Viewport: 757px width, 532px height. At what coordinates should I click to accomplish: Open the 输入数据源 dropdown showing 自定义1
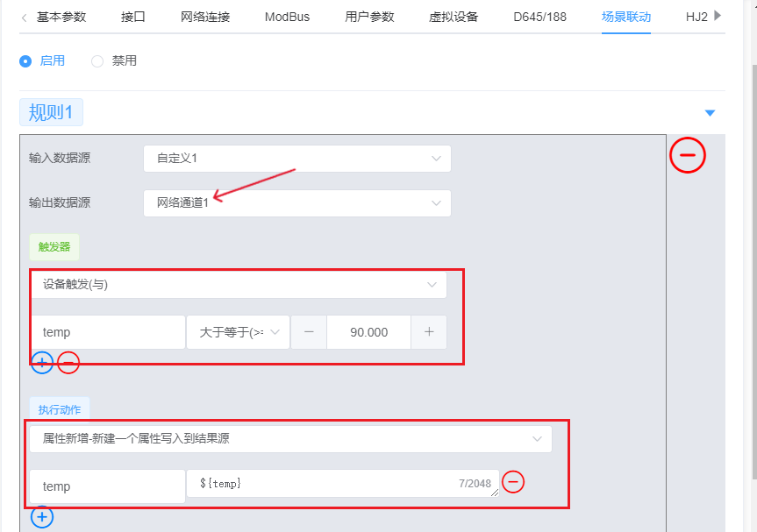[296, 159]
